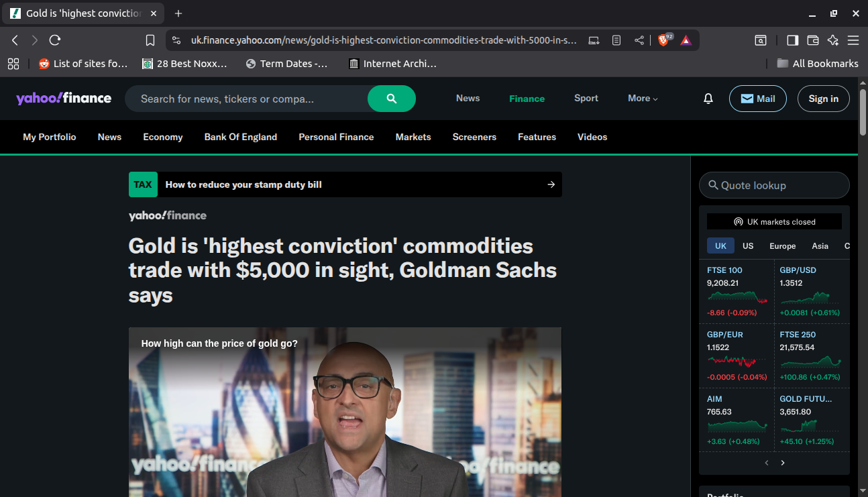Open 'Term Dates' bookmark
Image resolution: width=868 pixels, height=497 pixels.
click(287, 64)
